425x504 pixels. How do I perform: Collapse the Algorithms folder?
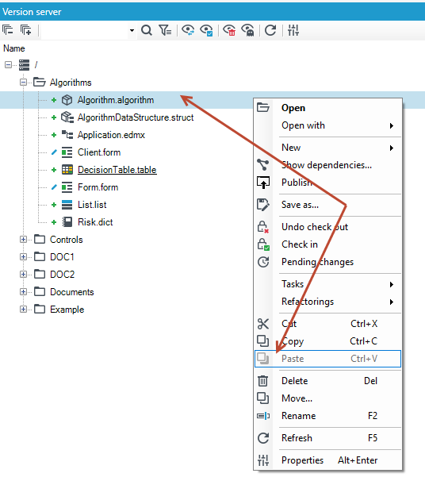23,83
